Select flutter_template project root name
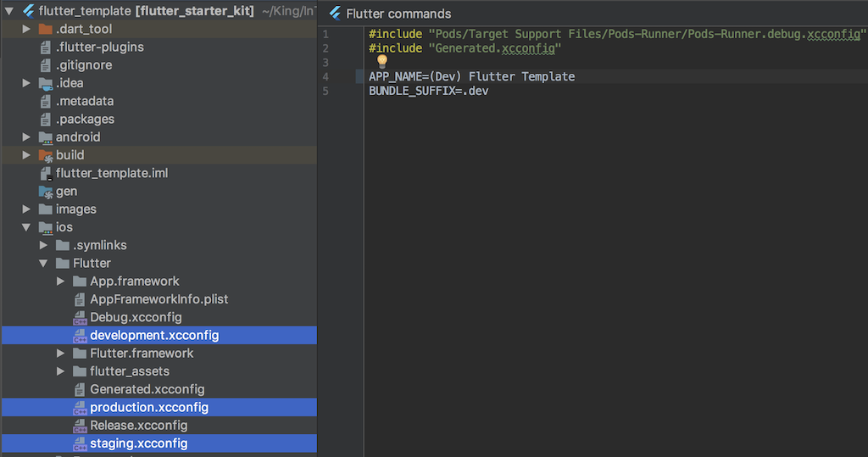868x457 pixels. pos(85,11)
